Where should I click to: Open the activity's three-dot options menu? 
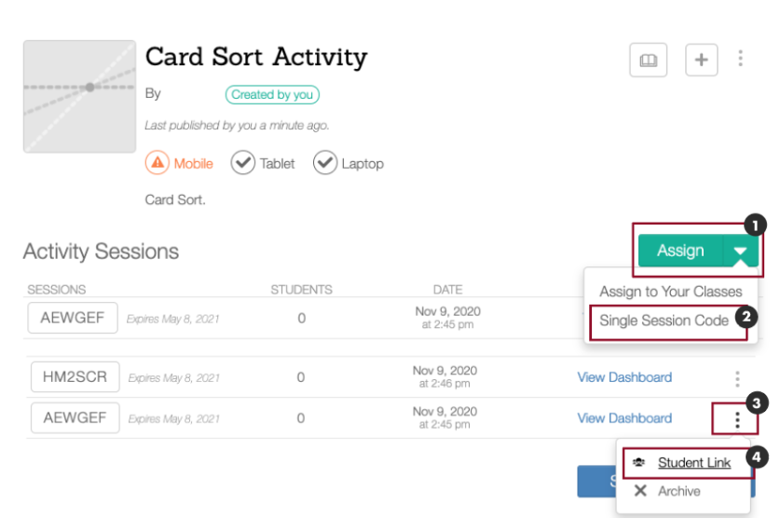741,59
